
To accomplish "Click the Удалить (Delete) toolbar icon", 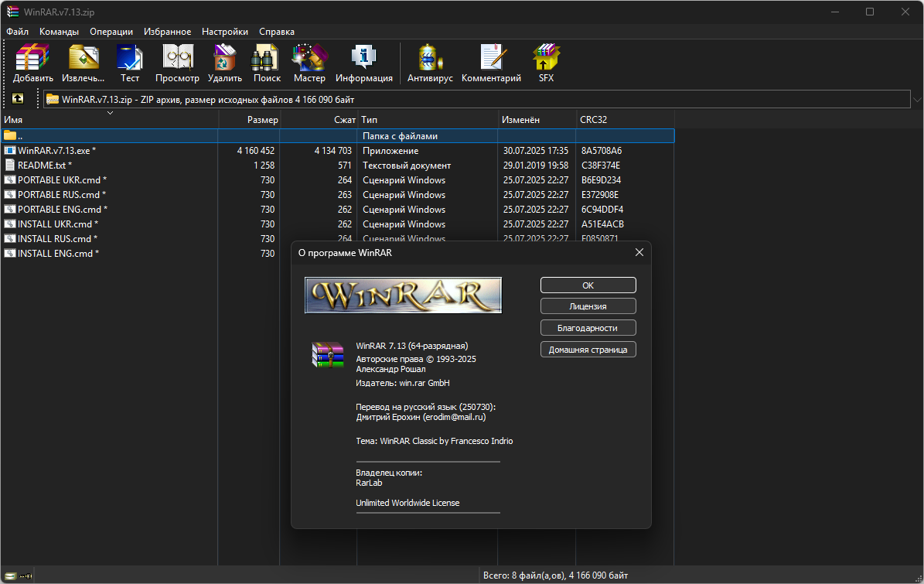I will [224, 63].
